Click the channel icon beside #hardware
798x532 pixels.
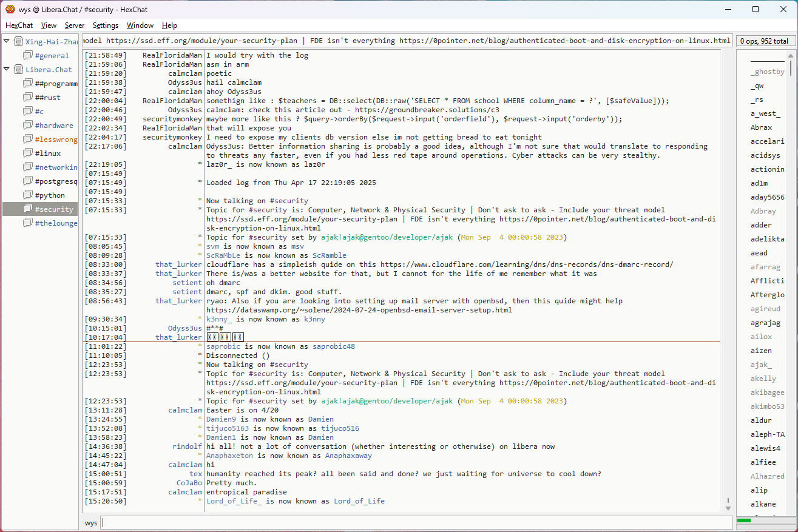(28, 126)
